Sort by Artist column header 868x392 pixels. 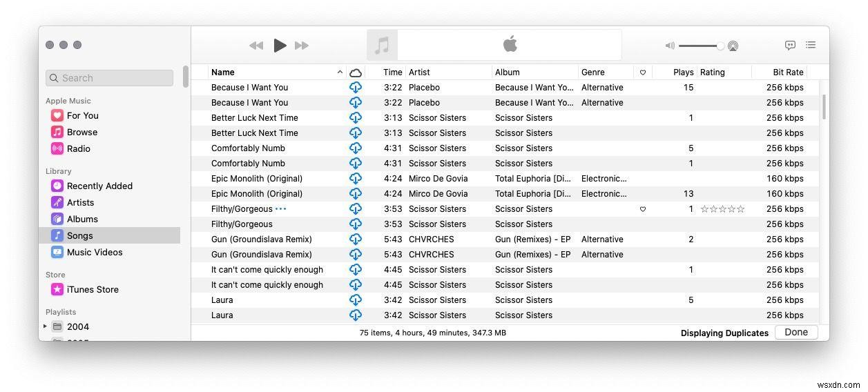[x=449, y=72]
